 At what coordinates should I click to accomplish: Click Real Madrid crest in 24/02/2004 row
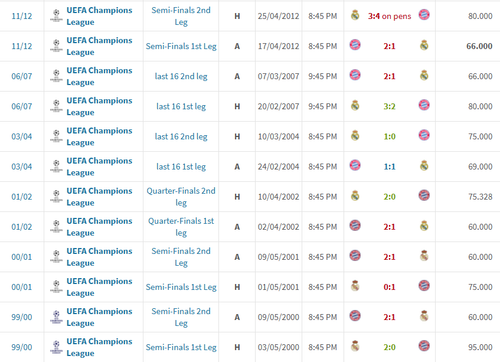[x=424, y=166]
